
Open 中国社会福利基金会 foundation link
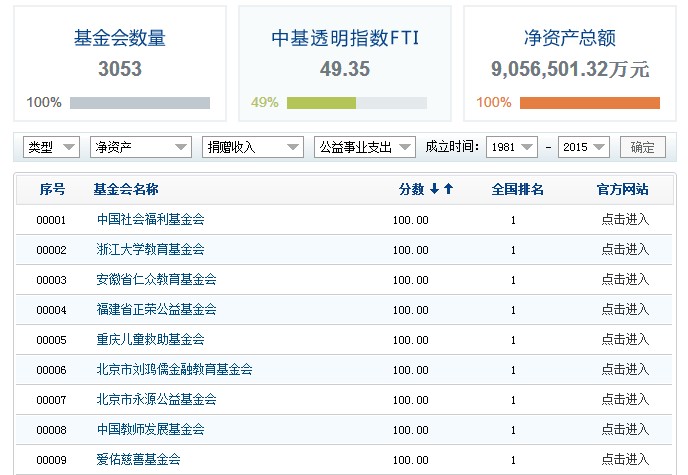tap(150, 220)
